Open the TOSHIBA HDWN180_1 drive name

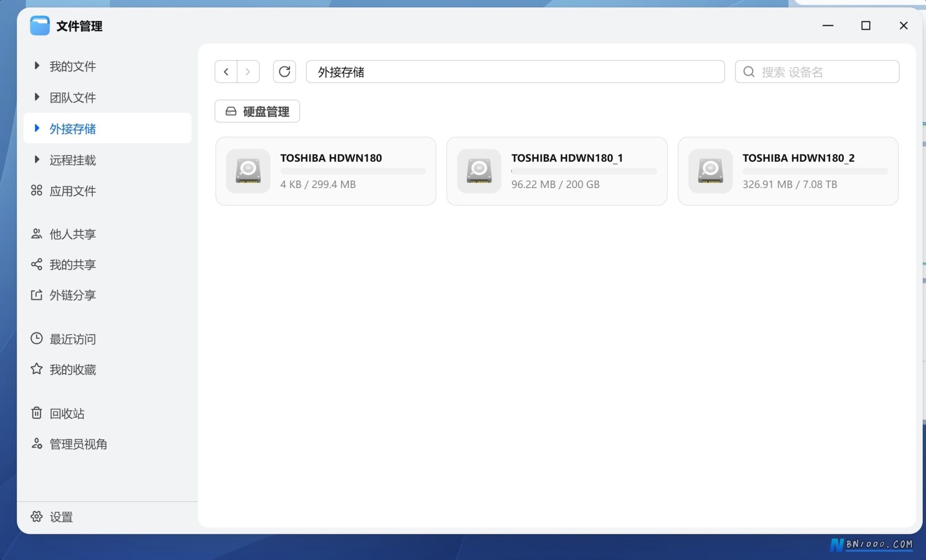coord(567,158)
